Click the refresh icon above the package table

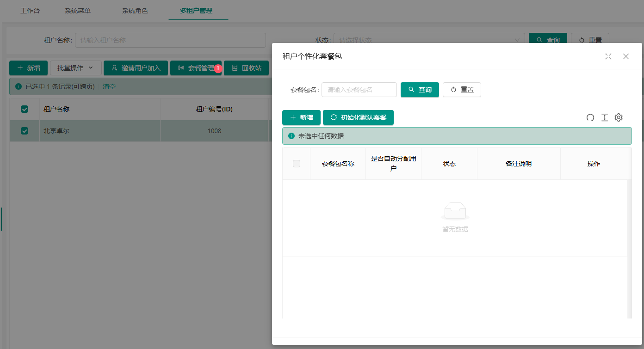590,117
